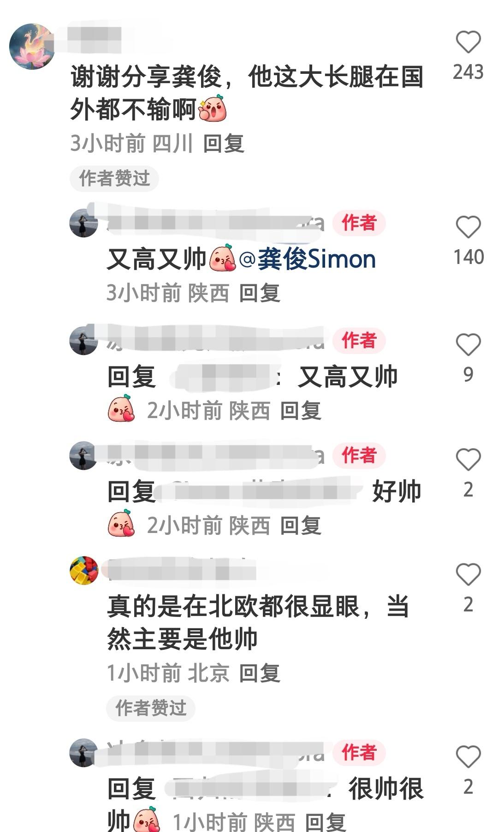Heart the 好帅 reply from the author
The width and height of the screenshot is (504, 832).
pyautogui.click(x=468, y=459)
